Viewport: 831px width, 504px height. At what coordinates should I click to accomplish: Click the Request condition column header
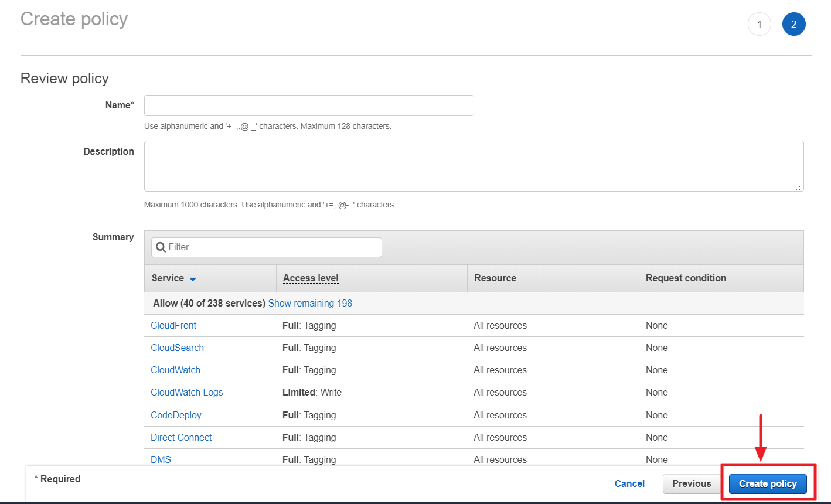[x=686, y=278]
